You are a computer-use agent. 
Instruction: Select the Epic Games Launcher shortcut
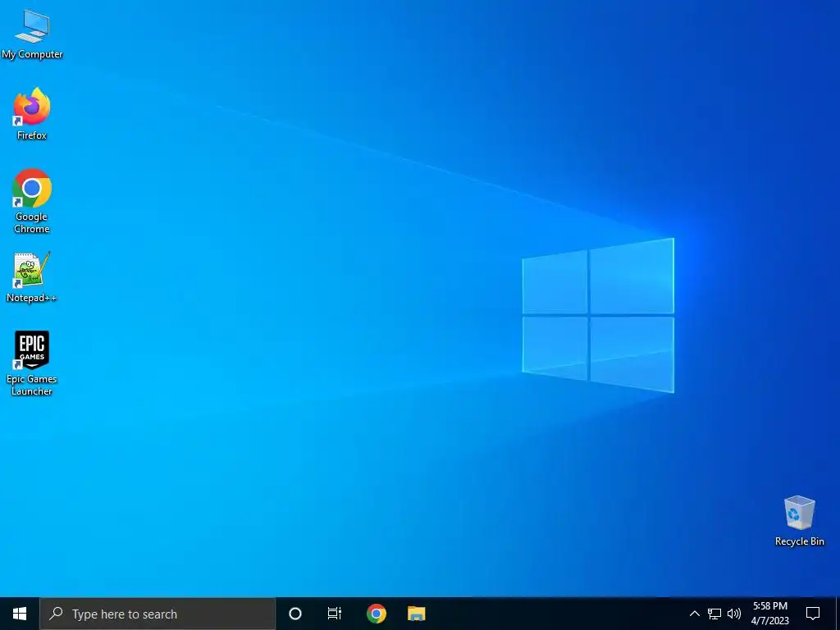[32, 363]
